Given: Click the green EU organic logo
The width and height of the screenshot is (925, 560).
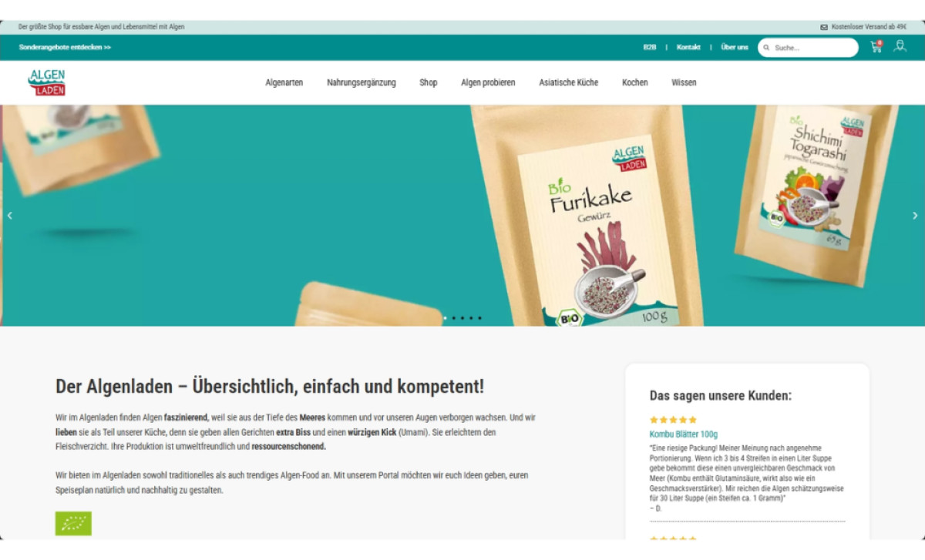Looking at the screenshot, I should (73, 523).
